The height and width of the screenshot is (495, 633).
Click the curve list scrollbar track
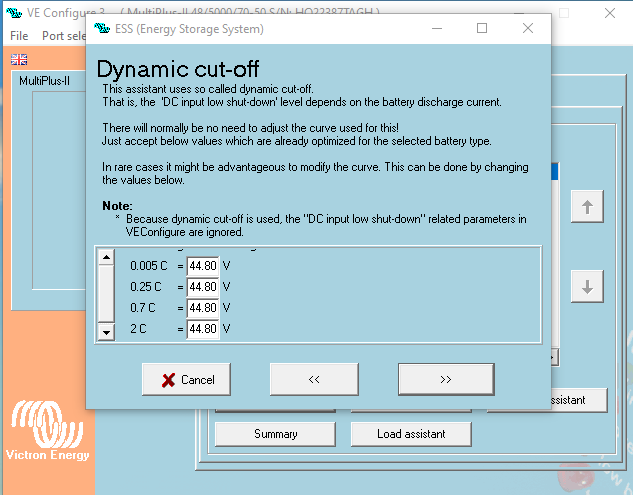106,294
